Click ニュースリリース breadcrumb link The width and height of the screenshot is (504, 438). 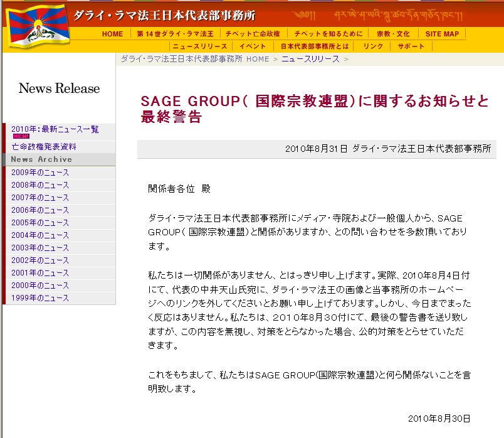tap(310, 59)
